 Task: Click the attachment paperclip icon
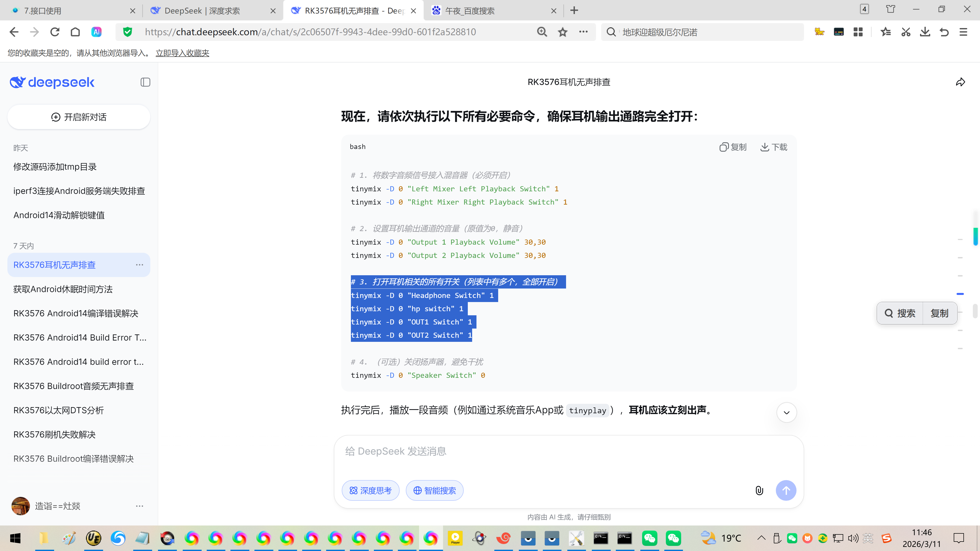coord(759,491)
